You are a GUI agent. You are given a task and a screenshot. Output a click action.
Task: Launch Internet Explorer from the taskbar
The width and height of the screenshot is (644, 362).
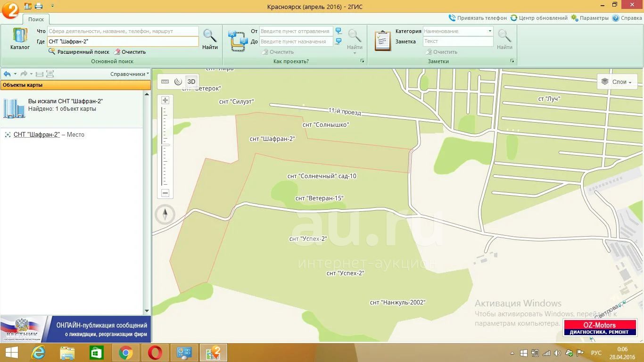coord(38,353)
